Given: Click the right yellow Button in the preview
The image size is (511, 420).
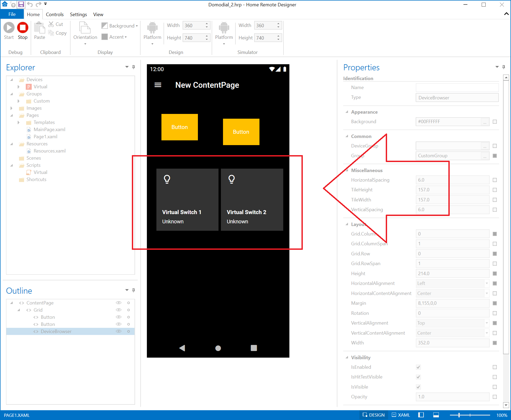Looking at the screenshot, I should (x=241, y=132).
